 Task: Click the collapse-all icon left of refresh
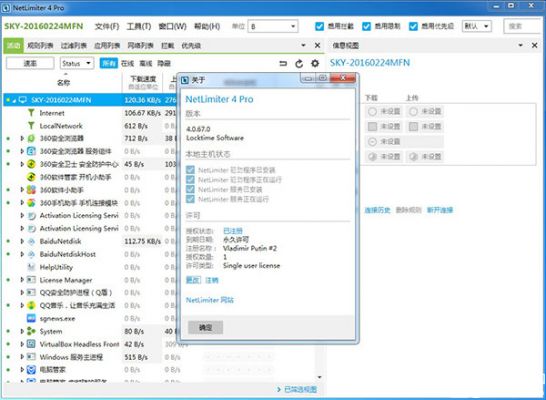tap(283, 63)
